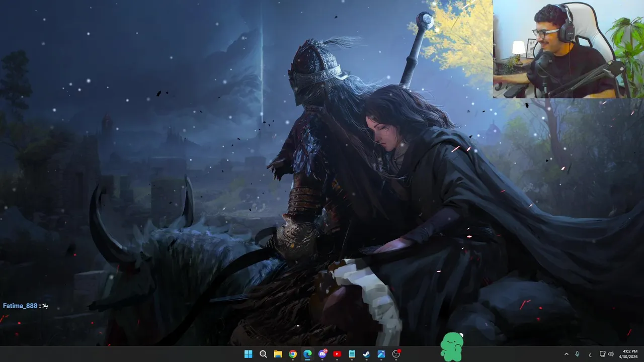644x362 pixels.
Task: Open the volume speaker tray icon
Action: point(611,354)
